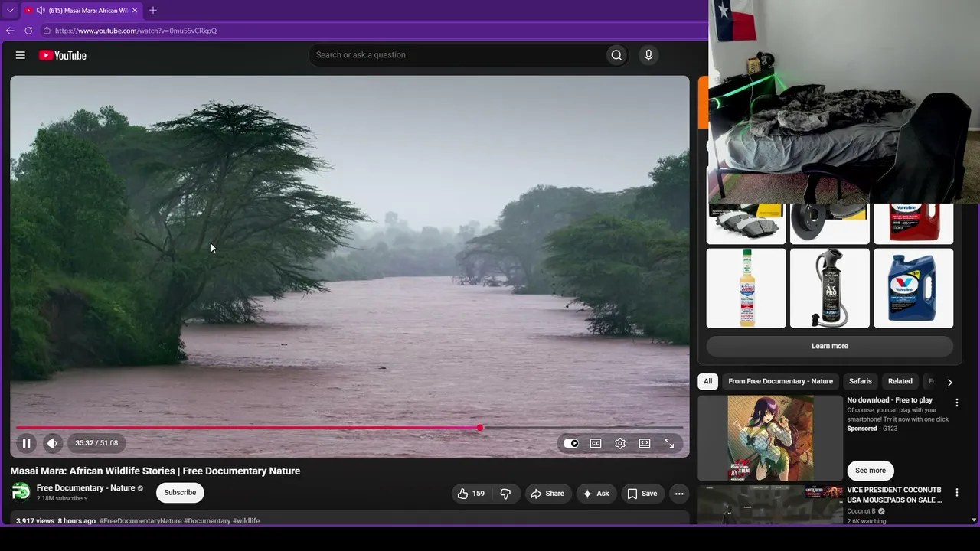
Task: Share the Masai Mara video
Action: coord(547,494)
